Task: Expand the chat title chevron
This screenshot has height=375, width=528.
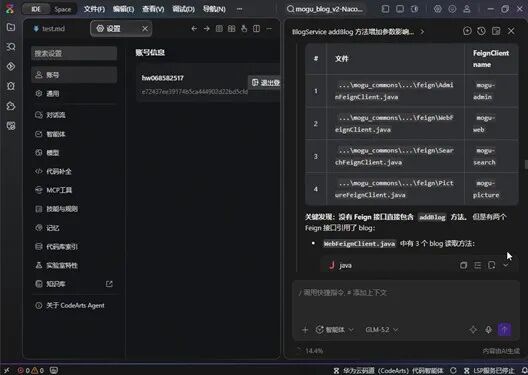Action: pyautogui.click(x=422, y=32)
